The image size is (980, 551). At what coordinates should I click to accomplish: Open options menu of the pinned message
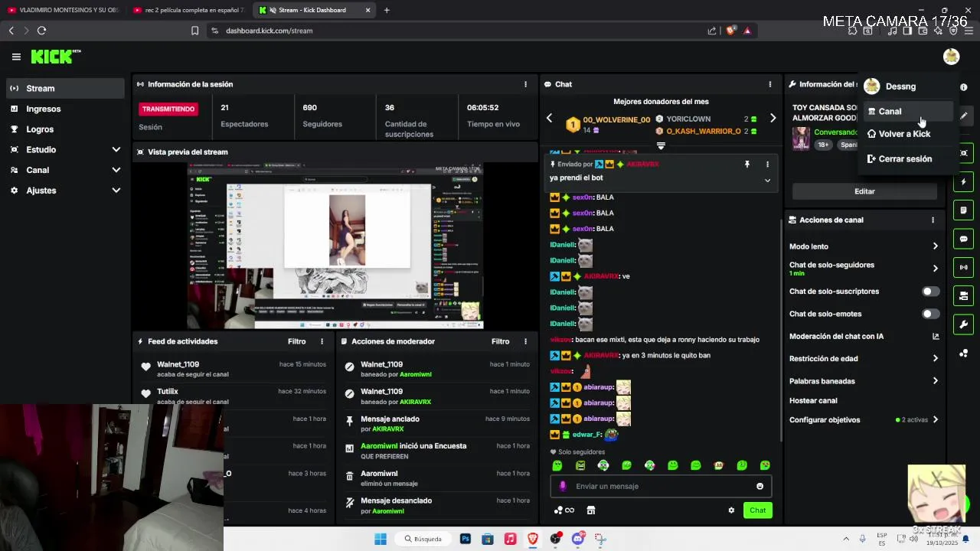(767, 164)
